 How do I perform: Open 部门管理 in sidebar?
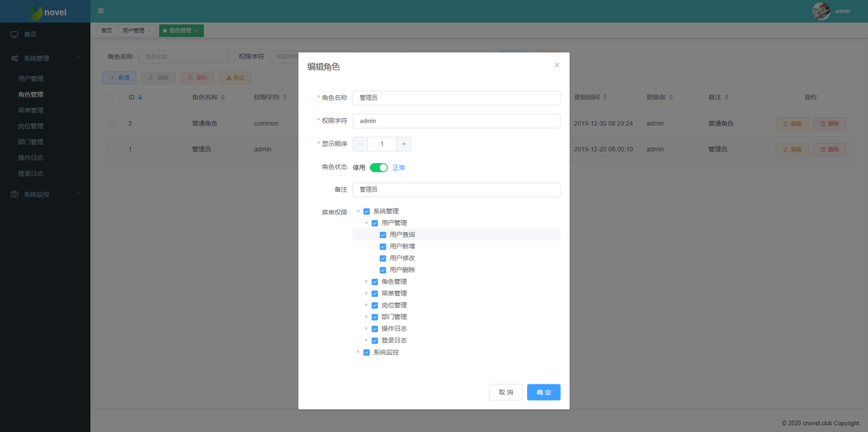(31, 141)
